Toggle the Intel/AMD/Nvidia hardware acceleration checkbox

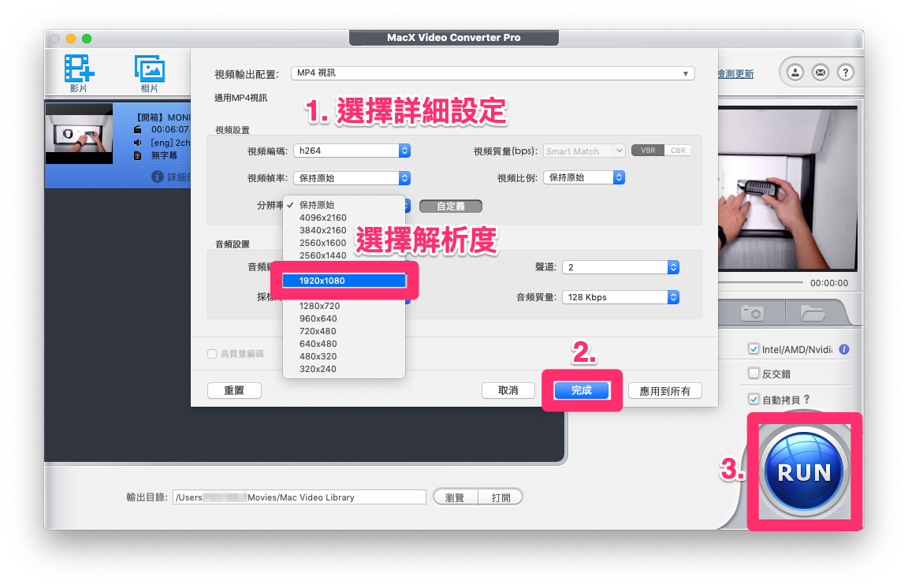(x=754, y=349)
